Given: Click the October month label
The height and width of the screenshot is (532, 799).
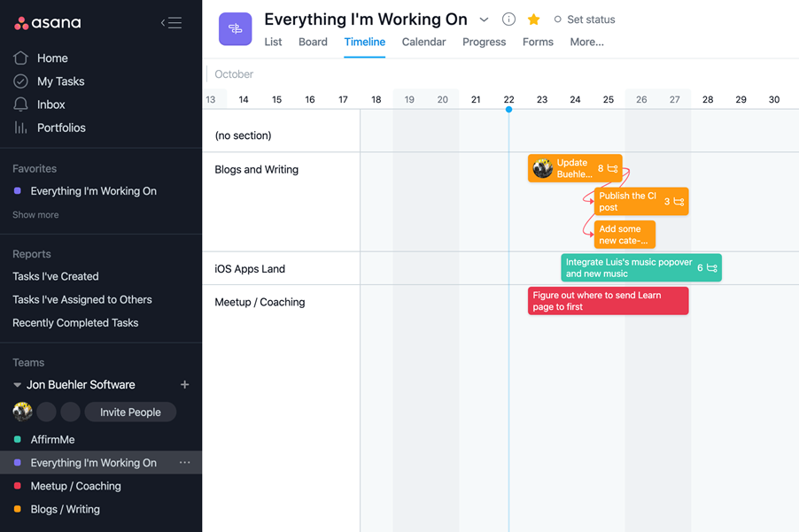Looking at the screenshot, I should (234, 74).
